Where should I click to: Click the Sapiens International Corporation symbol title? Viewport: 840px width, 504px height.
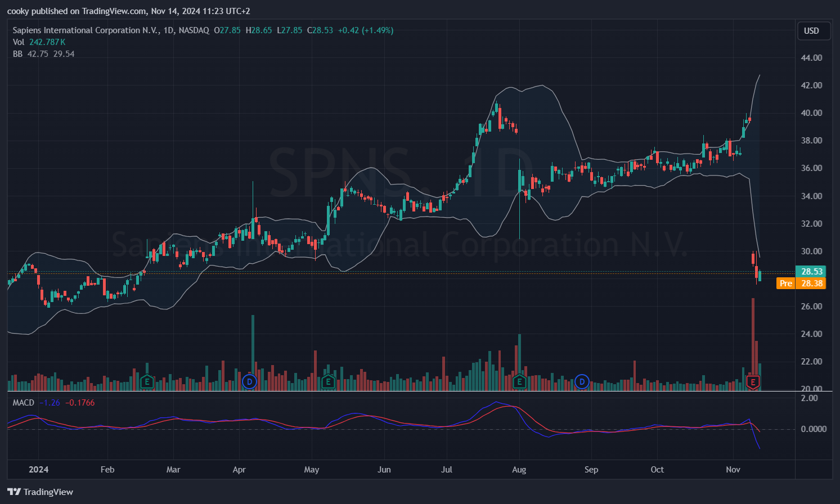pos(111,30)
